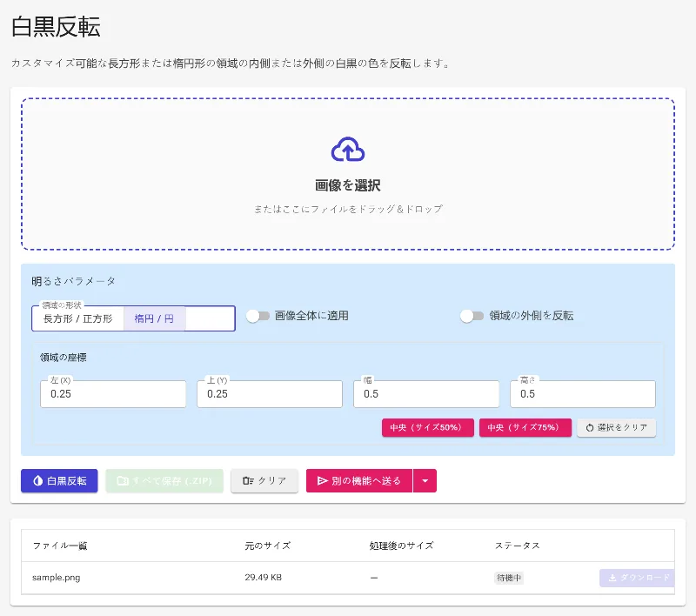Focus the 左 (X) coordinate field

113,393
